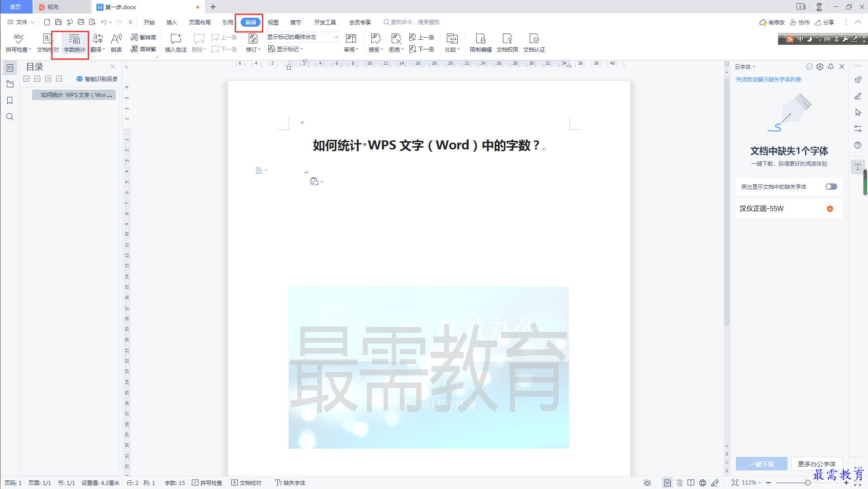Click the zoom slider handle
Viewport: 868px width, 489px height.
coord(807,483)
